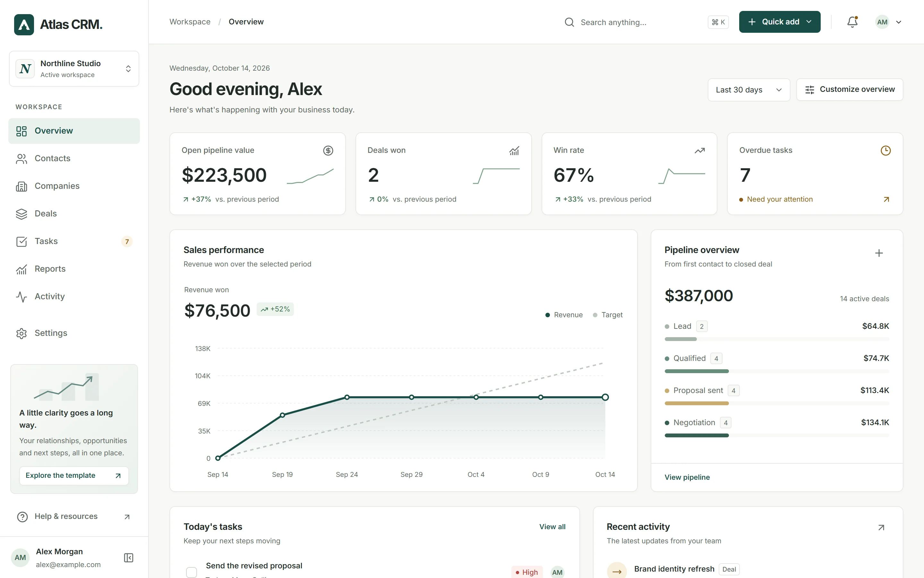Click the +52% revenue change badge
The width and height of the screenshot is (924, 578).
pos(275,309)
